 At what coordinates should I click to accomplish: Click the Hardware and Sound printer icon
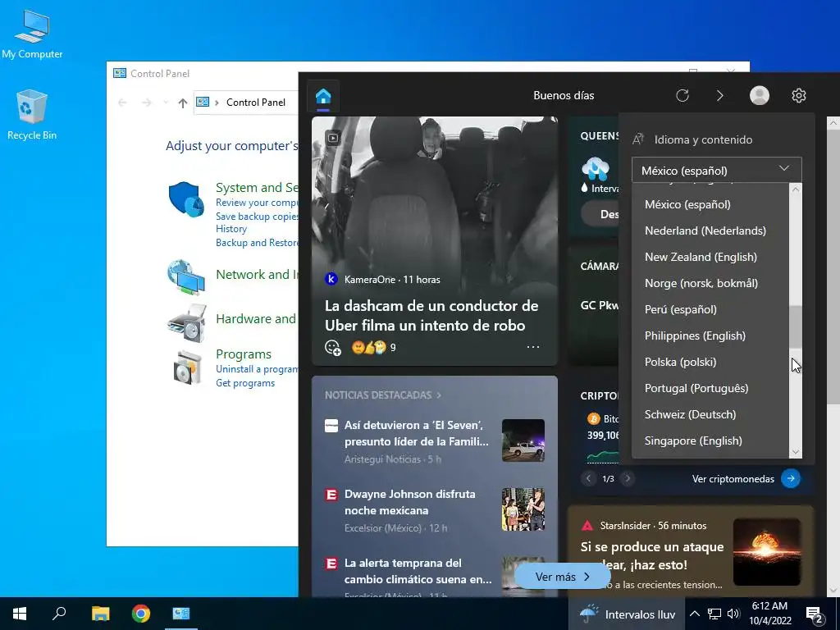(186, 323)
